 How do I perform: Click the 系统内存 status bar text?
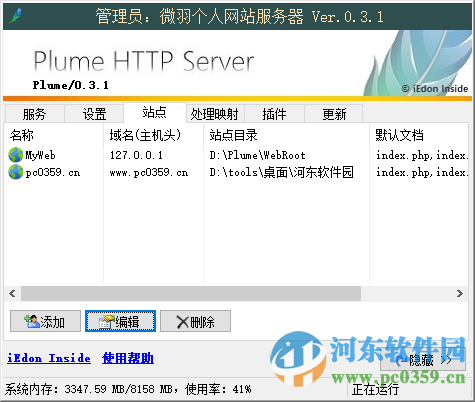(128, 389)
